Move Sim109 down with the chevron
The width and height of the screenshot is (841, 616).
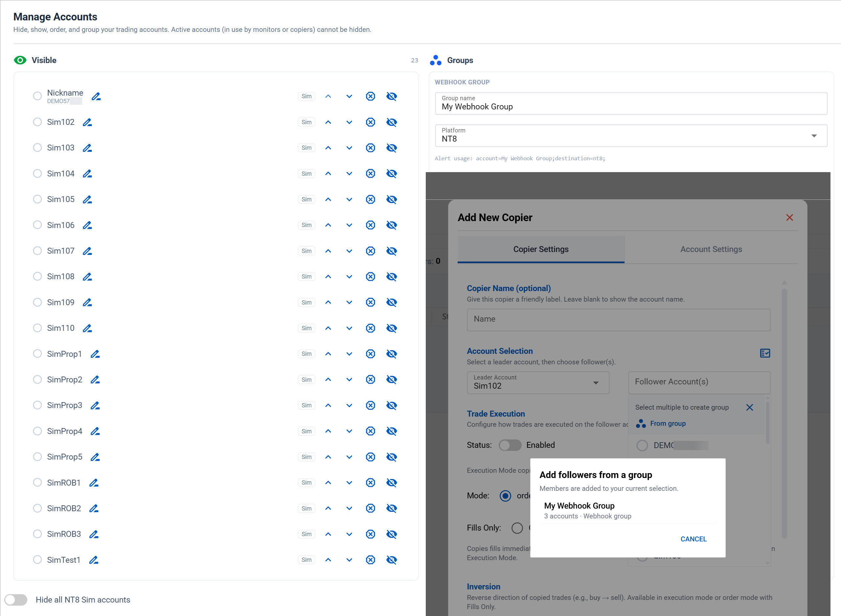349,302
